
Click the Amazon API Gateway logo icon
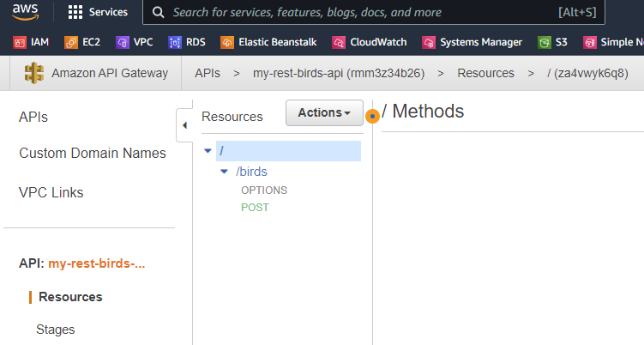[34, 73]
